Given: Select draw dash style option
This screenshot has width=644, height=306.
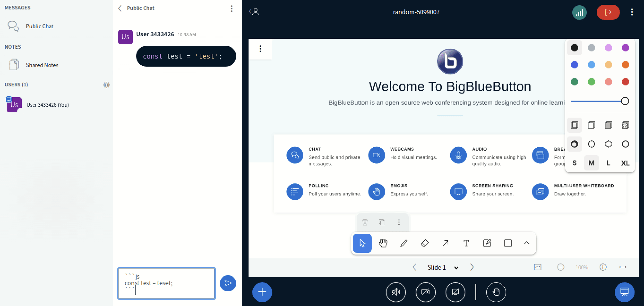Looking at the screenshot, I should tap(574, 144).
